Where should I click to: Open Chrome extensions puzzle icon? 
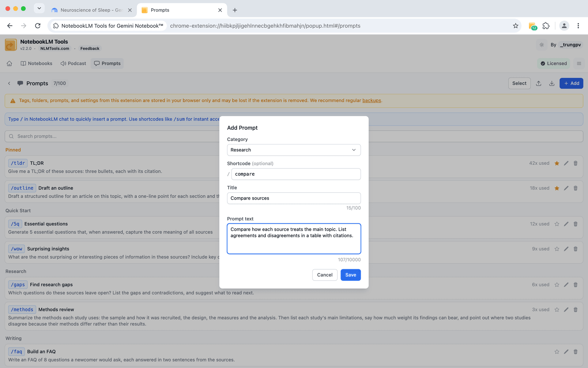pyautogui.click(x=546, y=26)
